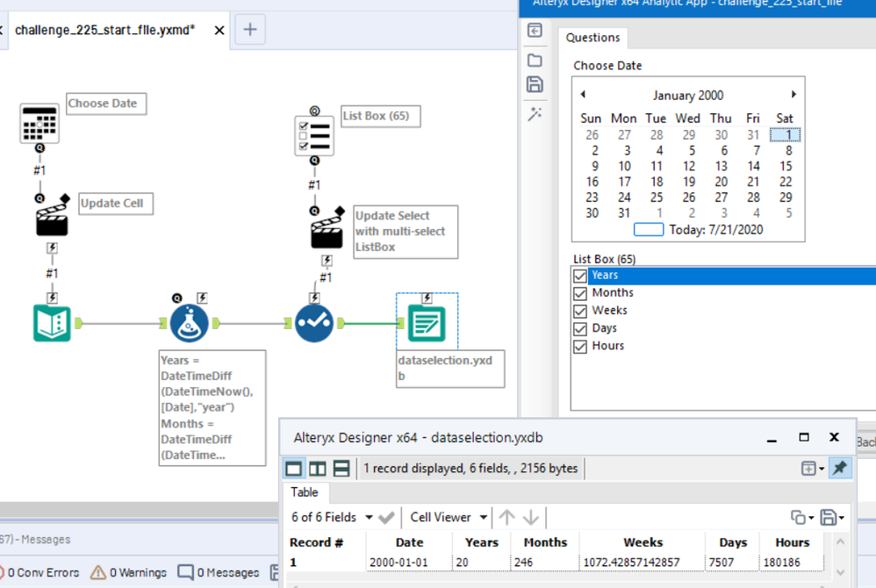Viewport: 876px width, 588px height.
Task: Show 0 Conv Errors filter
Action: click(x=38, y=572)
